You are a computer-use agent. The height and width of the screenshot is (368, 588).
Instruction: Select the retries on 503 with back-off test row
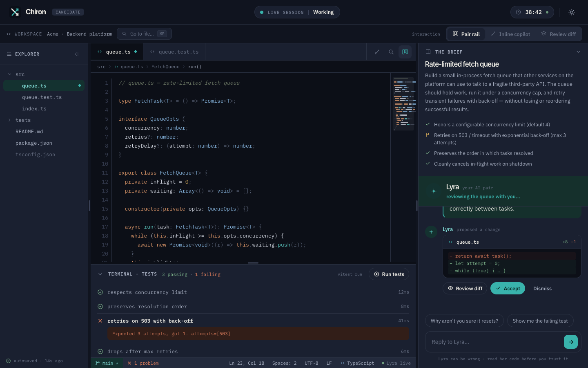[253, 321]
